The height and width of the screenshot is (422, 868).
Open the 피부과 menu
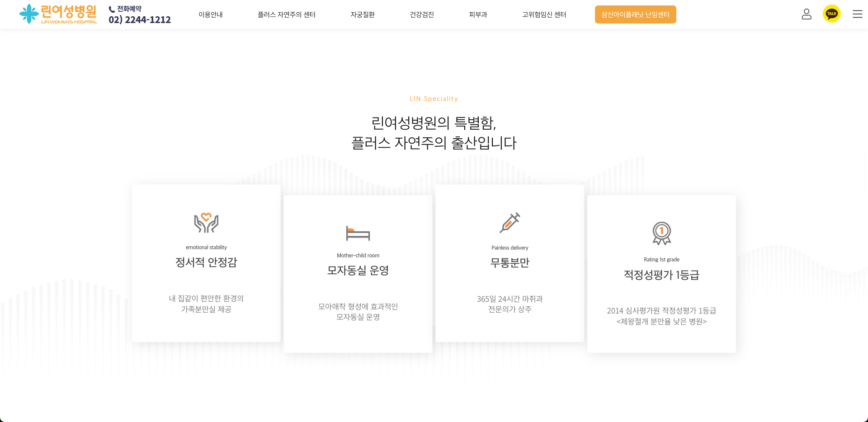pyautogui.click(x=478, y=14)
